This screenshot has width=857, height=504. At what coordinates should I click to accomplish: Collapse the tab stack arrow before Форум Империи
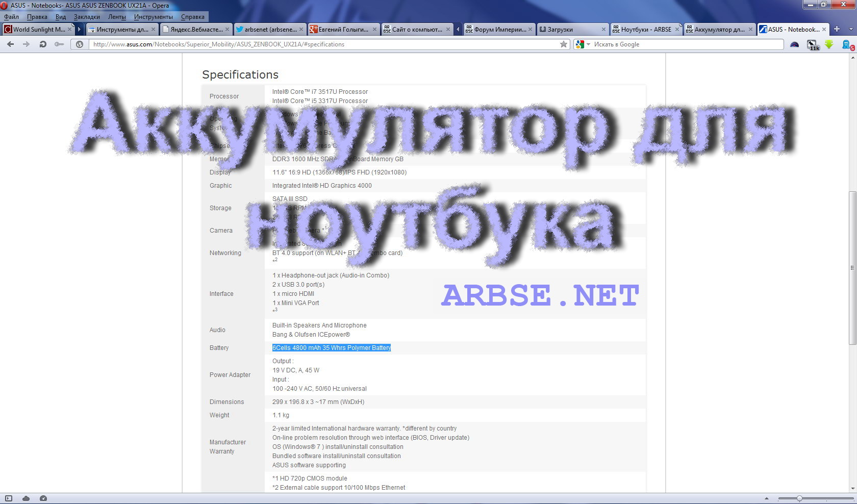tap(458, 30)
